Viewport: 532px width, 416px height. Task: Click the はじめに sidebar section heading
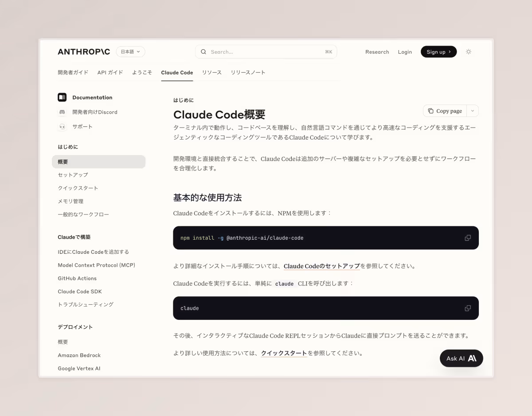click(68, 147)
